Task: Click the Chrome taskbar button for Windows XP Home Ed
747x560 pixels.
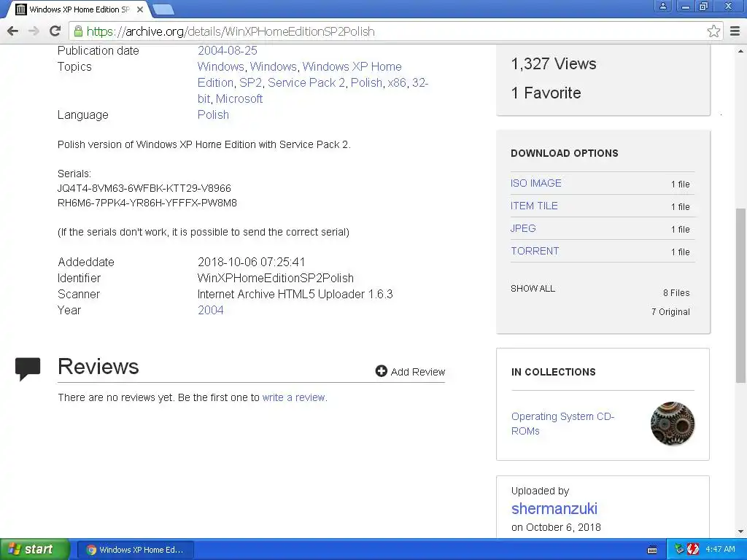Action: click(135, 550)
